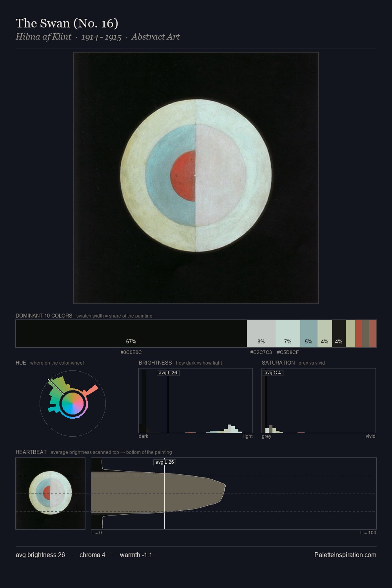Click 'how dark vs how light' caption

click(x=199, y=363)
